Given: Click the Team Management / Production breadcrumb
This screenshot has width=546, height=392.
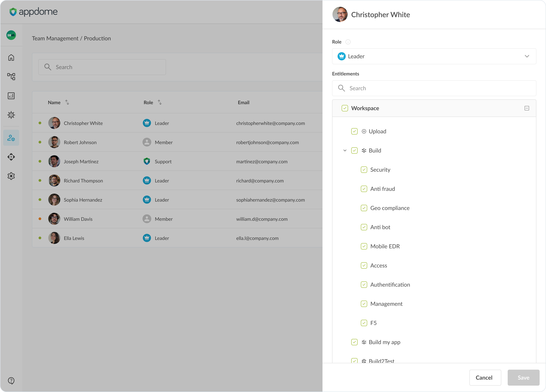Looking at the screenshot, I should tap(72, 38).
